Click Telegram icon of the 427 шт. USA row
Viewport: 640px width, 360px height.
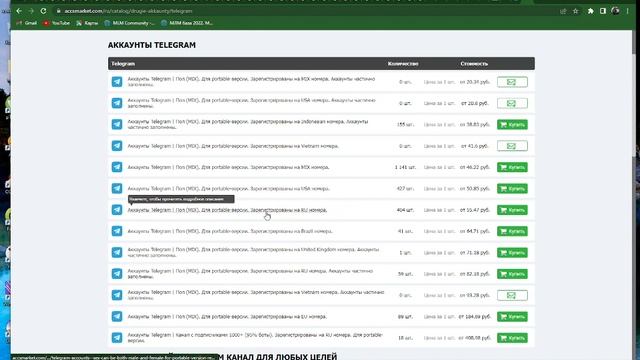point(117,189)
